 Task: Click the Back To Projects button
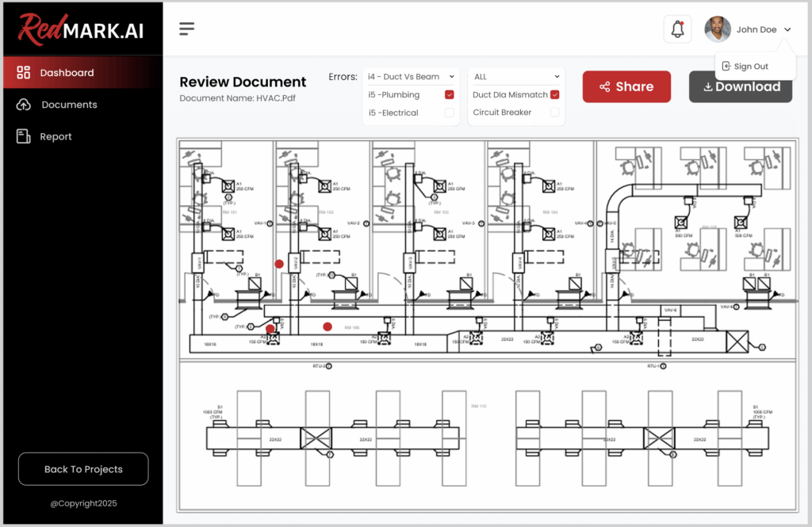(83, 469)
